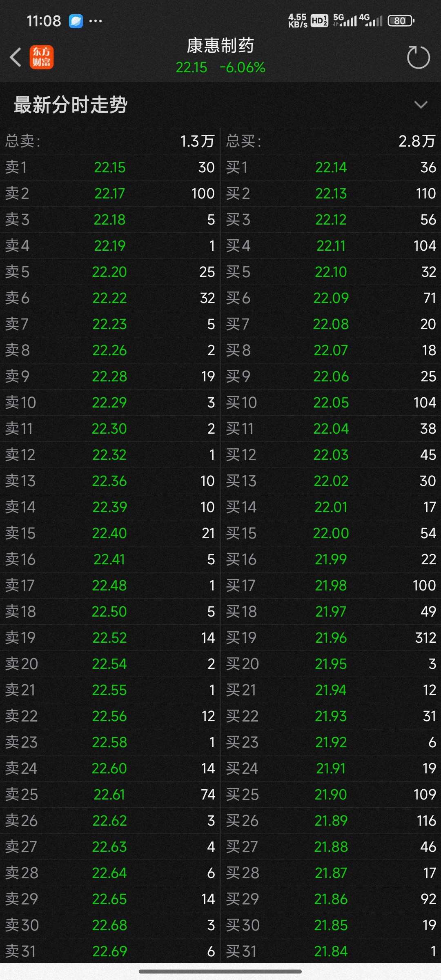Viewport: 441px width, 980px height.
Task: Refresh the quote with the circular arrow
Action: pyautogui.click(x=419, y=57)
